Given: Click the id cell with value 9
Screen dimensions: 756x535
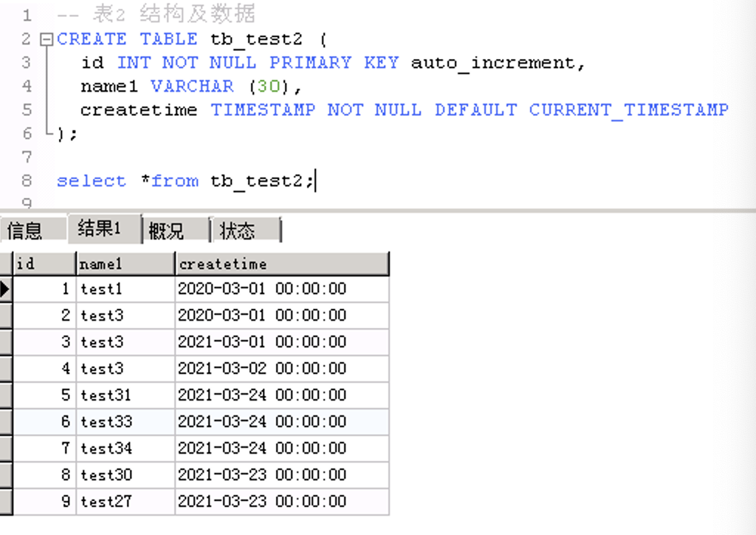Looking at the screenshot, I should (x=44, y=502).
